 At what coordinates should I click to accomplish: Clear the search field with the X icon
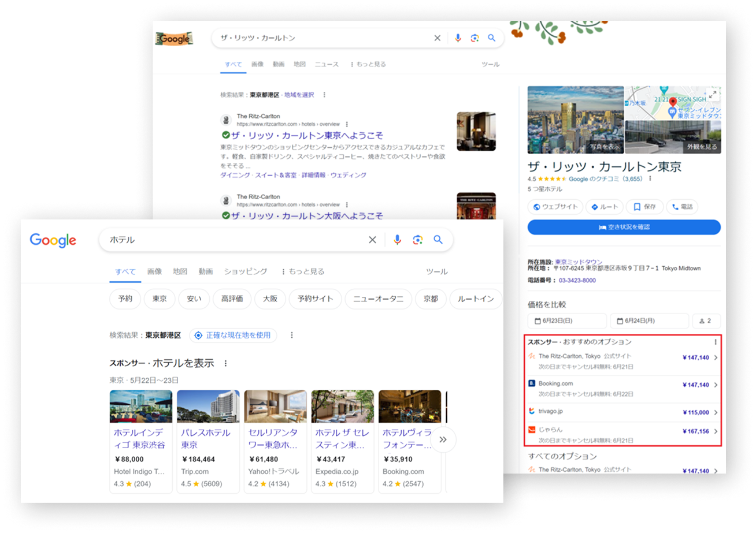(x=373, y=240)
